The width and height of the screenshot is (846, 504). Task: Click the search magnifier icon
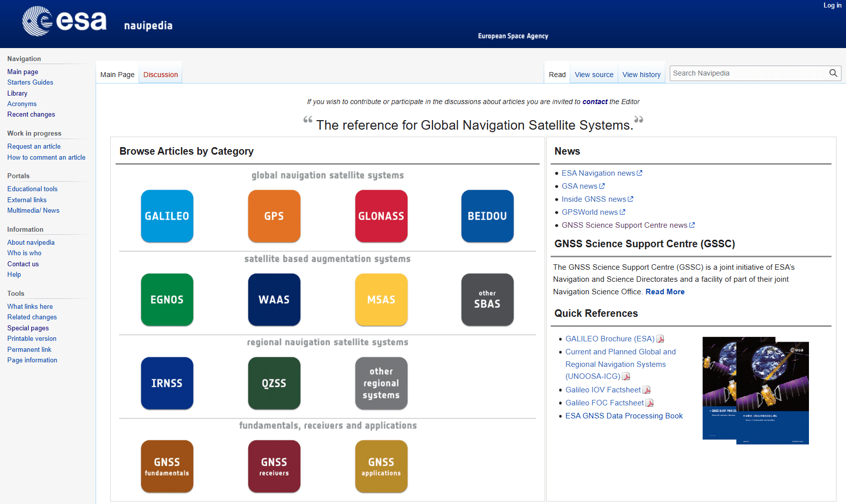pyautogui.click(x=832, y=73)
